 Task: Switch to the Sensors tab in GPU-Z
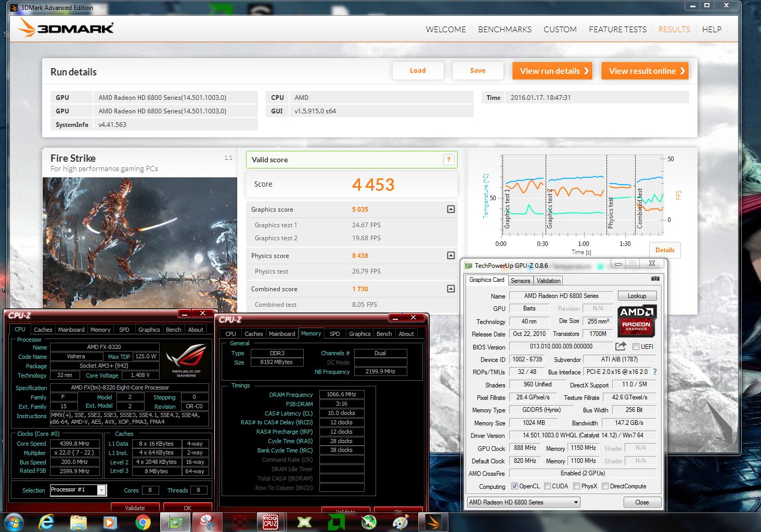pos(520,281)
